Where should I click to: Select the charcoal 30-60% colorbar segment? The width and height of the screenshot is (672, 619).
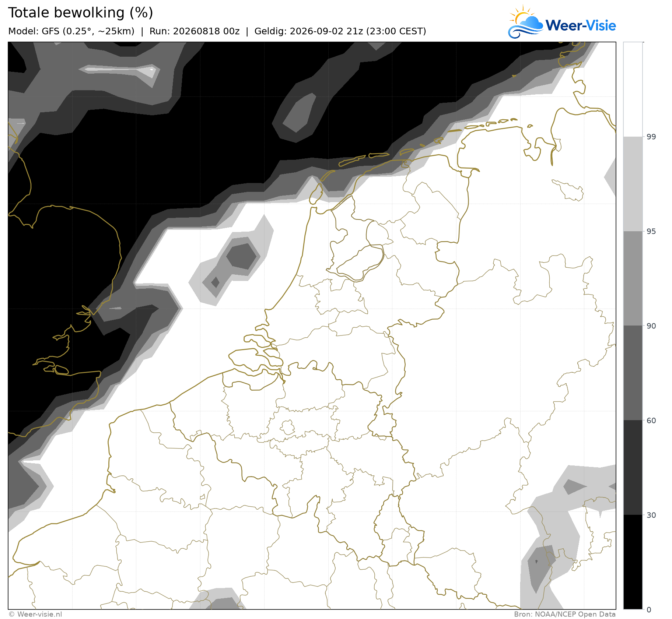(633, 468)
